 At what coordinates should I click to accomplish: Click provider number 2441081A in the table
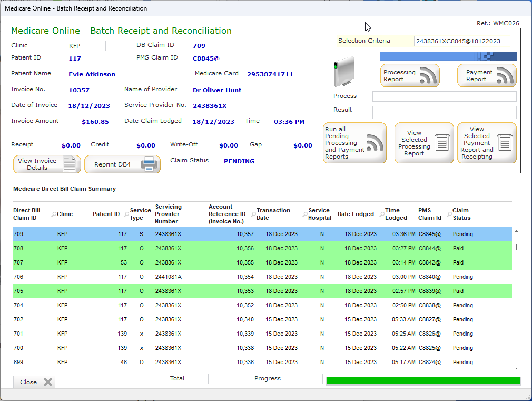168,277
